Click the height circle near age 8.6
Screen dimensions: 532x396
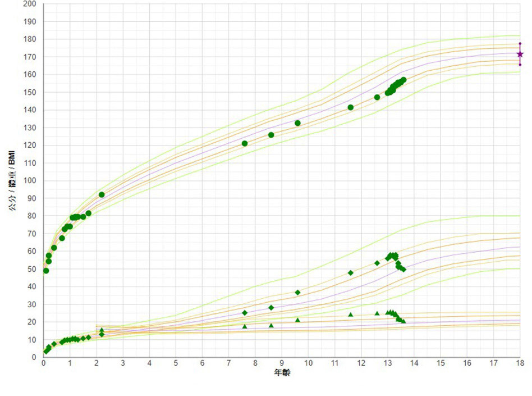click(x=271, y=135)
